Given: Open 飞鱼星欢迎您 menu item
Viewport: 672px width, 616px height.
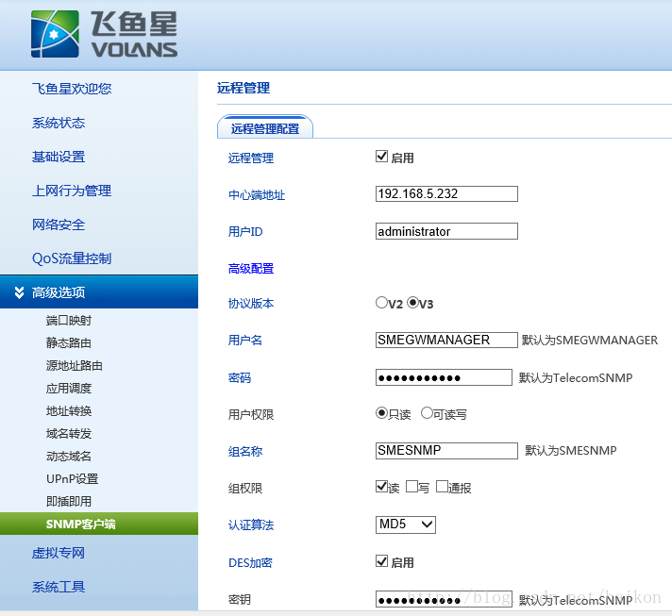Looking at the screenshot, I should click(x=72, y=89).
